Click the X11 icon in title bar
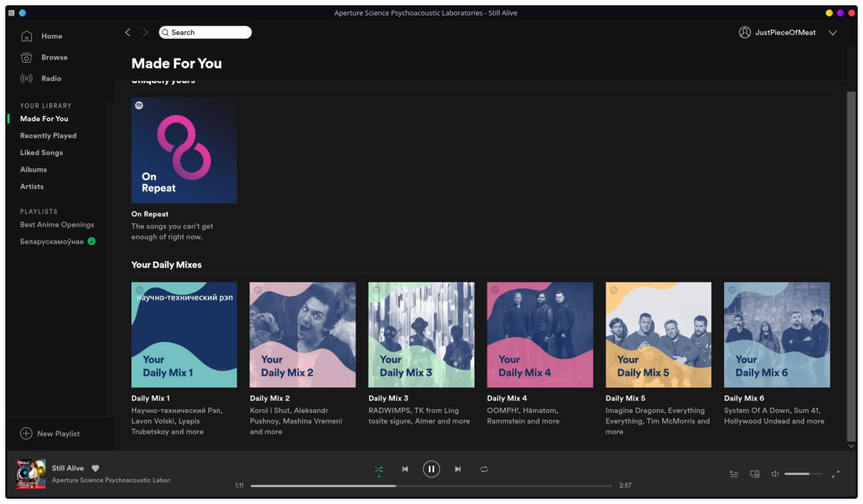This screenshot has width=863, height=504. coord(11,13)
